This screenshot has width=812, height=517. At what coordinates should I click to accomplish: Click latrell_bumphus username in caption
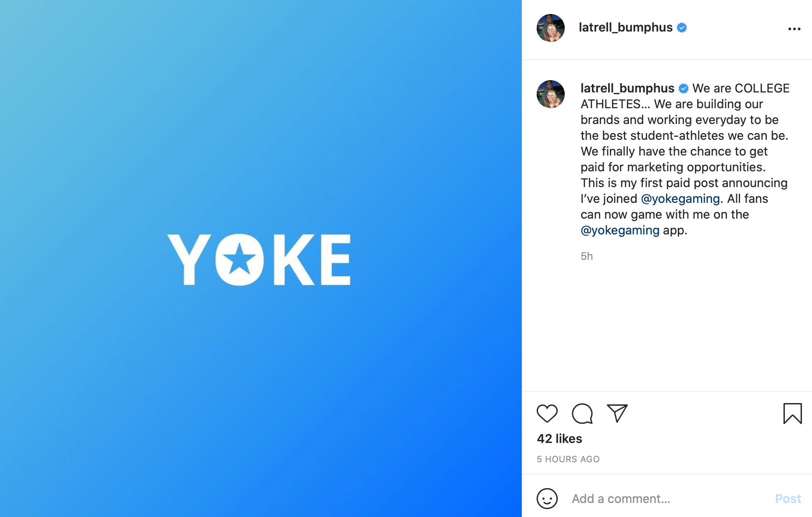click(627, 89)
